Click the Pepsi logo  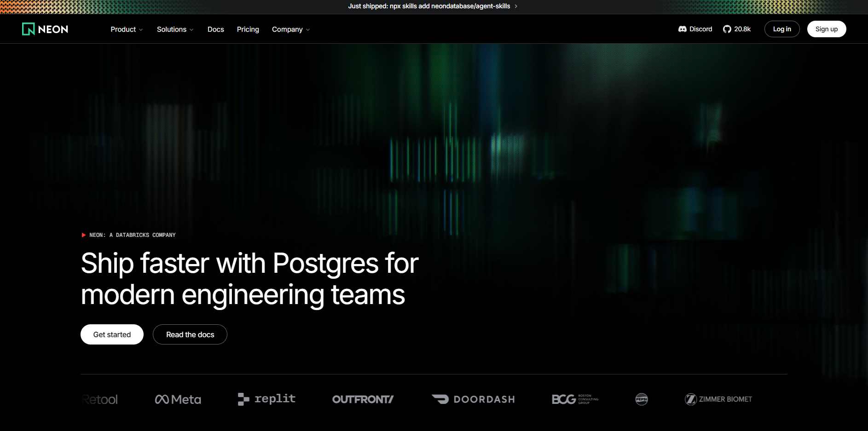tap(642, 399)
